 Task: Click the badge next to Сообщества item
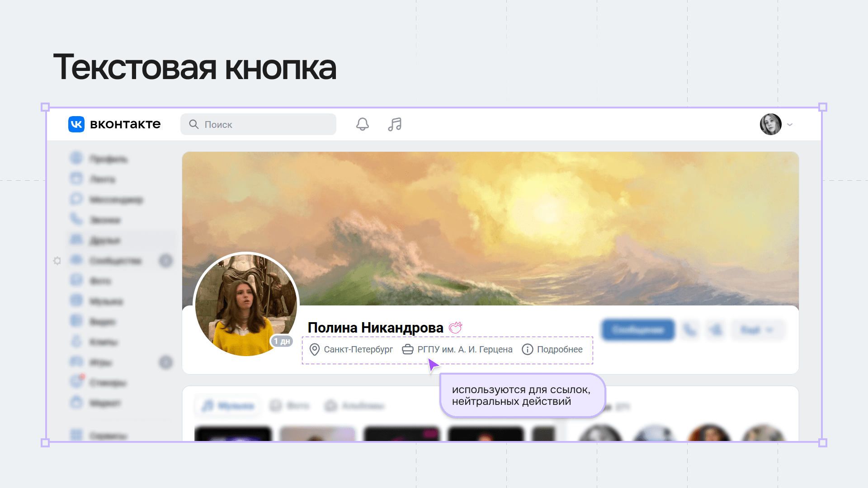pyautogui.click(x=166, y=261)
